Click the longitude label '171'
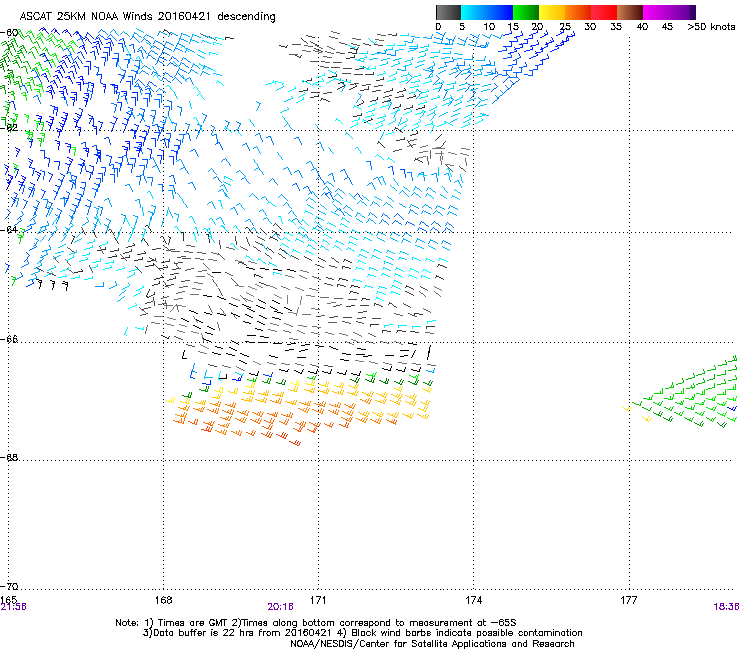The width and height of the screenshot is (740, 650). tap(318, 599)
